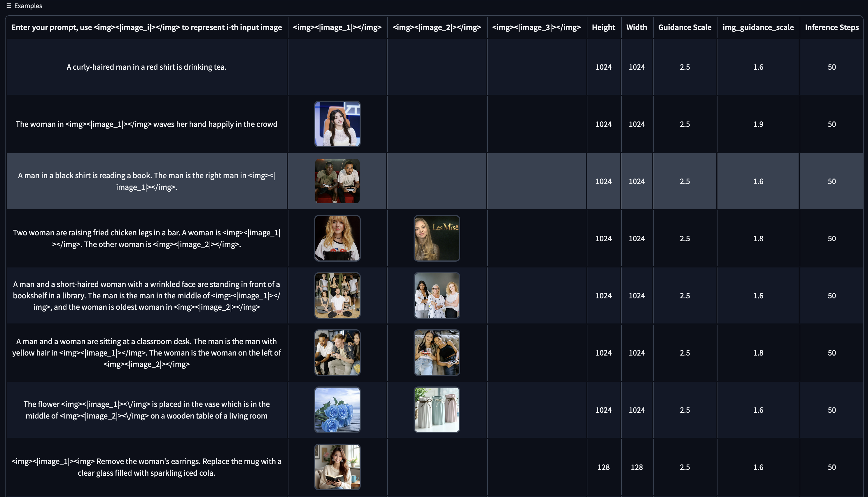
Task: Click the Height value 128 cell
Action: pyautogui.click(x=603, y=467)
